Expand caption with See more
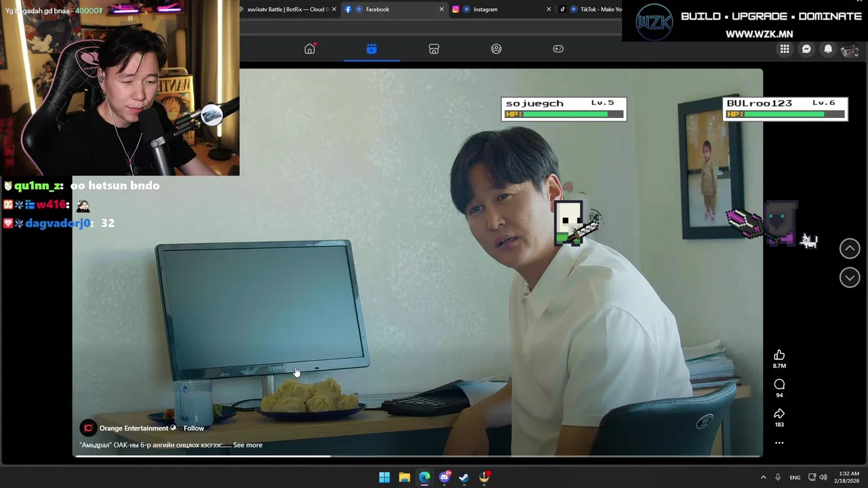 pyautogui.click(x=248, y=445)
